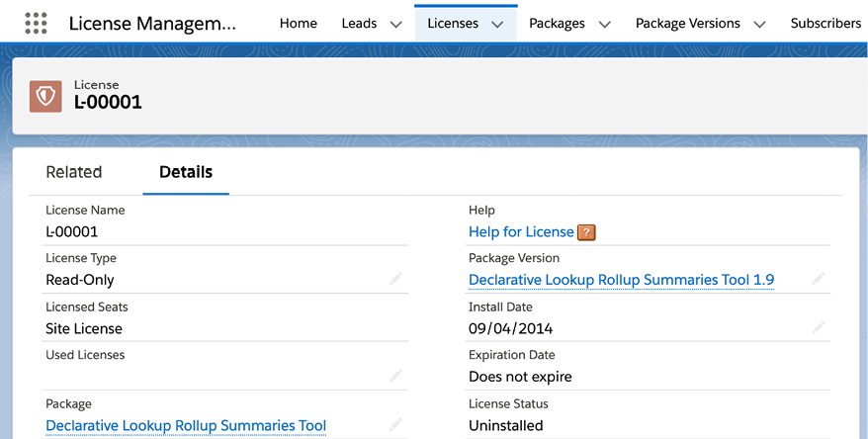Edit License Type with pencil icon

point(395,279)
